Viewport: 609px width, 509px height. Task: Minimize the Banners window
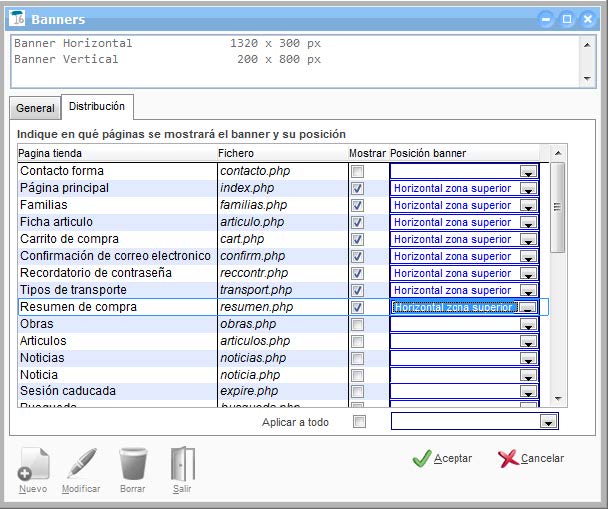[546, 19]
